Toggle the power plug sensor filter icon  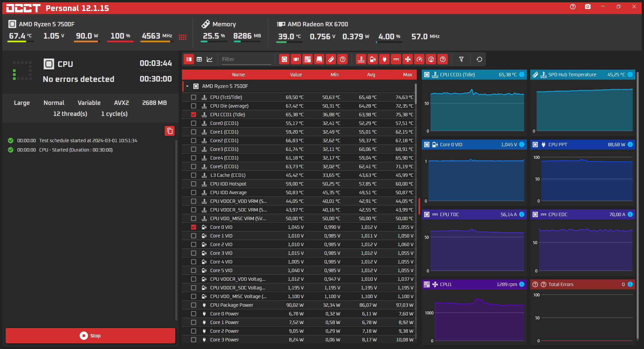point(385,59)
